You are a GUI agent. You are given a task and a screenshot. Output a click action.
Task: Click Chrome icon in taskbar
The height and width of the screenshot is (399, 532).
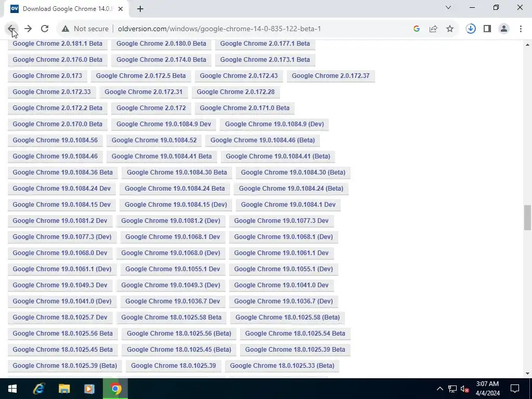point(115,389)
